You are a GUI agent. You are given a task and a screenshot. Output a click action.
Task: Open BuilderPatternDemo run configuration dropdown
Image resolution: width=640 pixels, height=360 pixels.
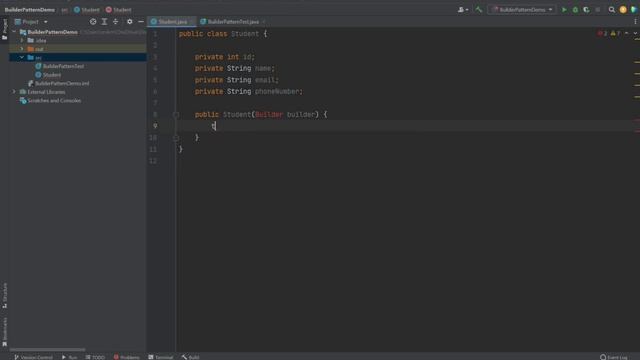pos(522,9)
